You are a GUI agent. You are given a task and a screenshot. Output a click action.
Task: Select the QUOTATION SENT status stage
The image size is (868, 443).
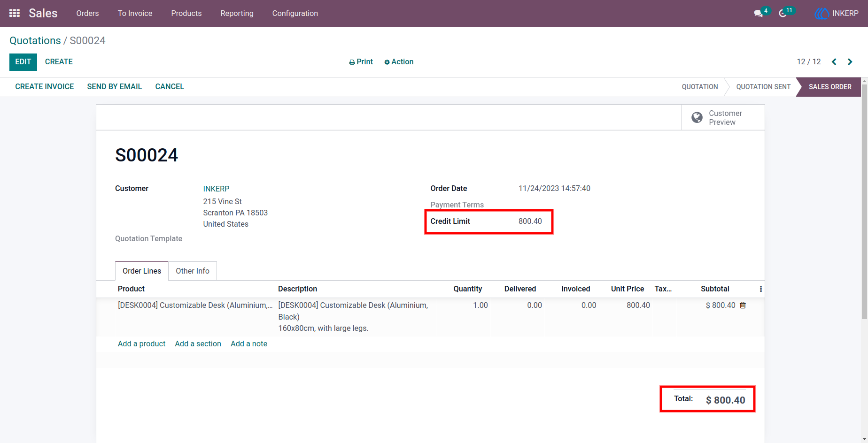click(x=763, y=87)
